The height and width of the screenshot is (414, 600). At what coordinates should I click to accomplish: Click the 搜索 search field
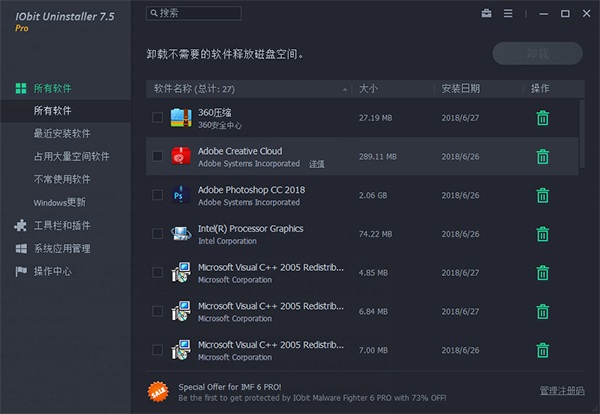pos(194,13)
